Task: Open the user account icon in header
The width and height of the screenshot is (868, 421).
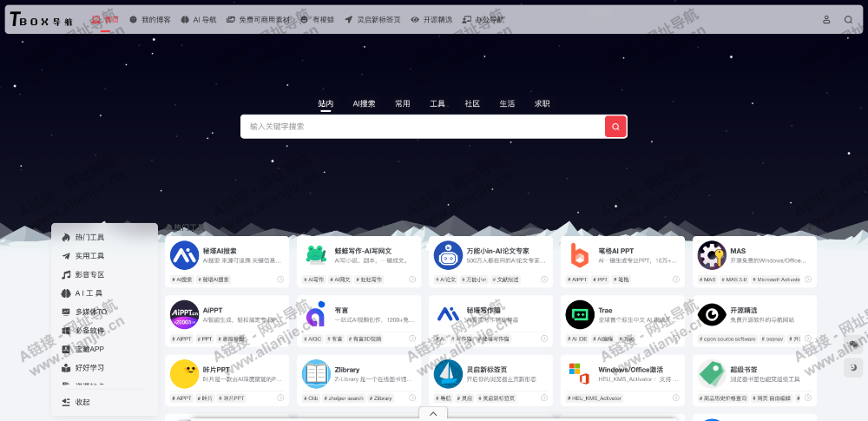Action: (826, 19)
